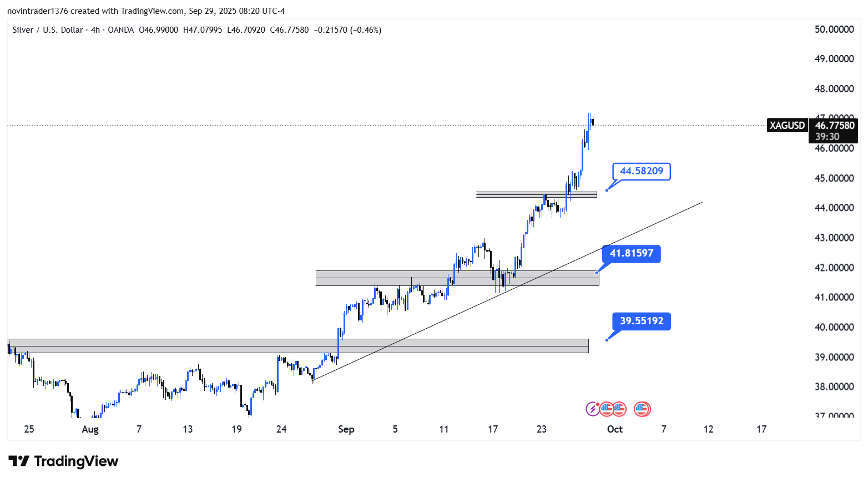Click the Silver / U.S. Dollar symbol title
868x482 pixels.
(48, 30)
